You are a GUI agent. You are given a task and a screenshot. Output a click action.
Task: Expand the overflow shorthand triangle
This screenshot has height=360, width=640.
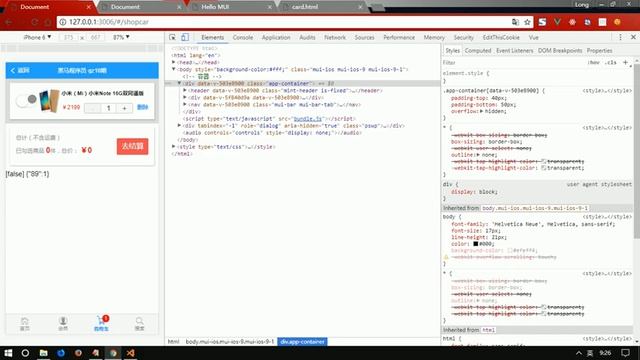[x=482, y=111]
